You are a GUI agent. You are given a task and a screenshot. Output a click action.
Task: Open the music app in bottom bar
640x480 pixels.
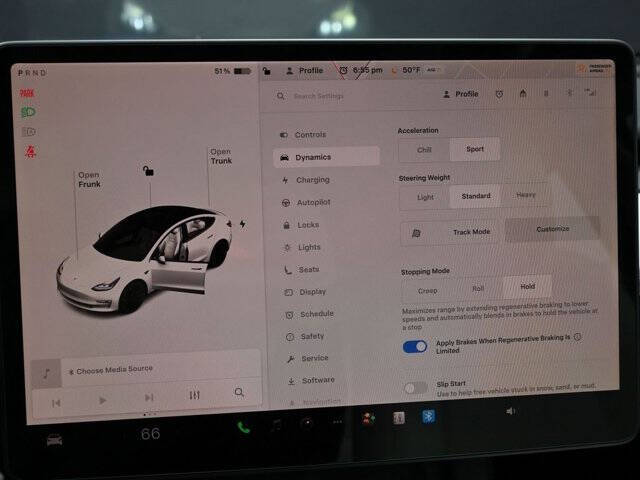click(x=277, y=425)
